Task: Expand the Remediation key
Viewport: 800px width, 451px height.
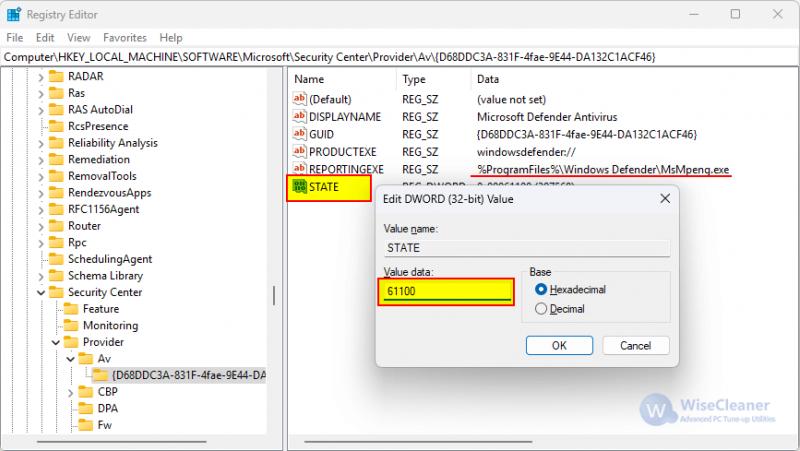Action: coord(41,160)
